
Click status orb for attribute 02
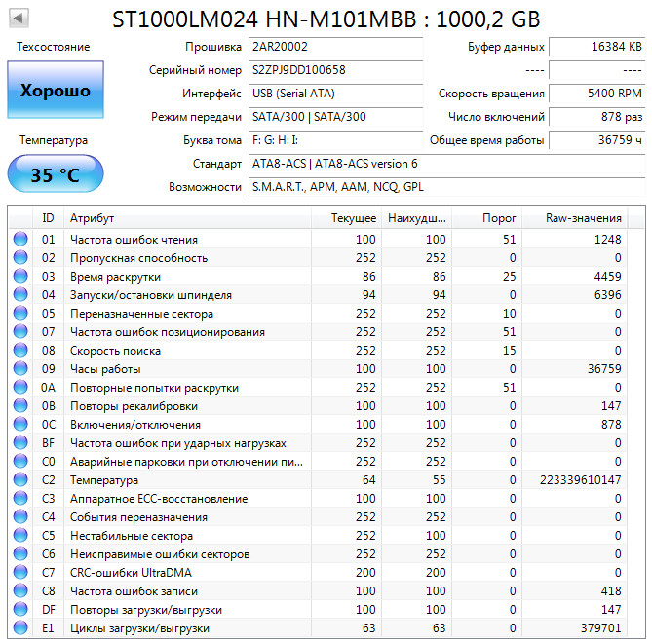[x=20, y=258]
